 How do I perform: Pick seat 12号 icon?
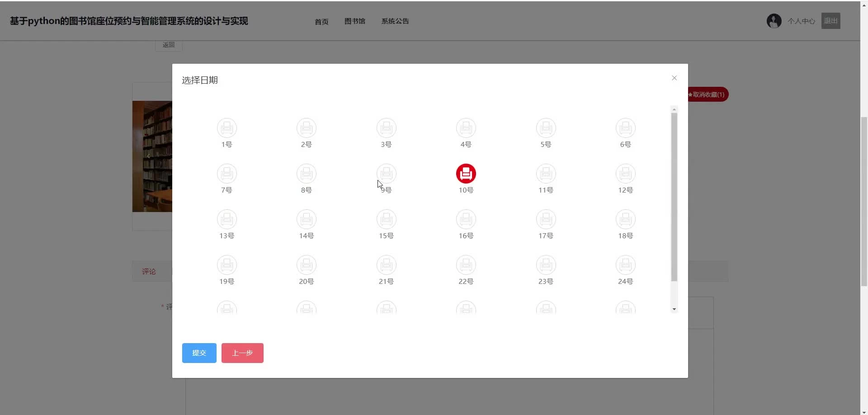click(626, 174)
